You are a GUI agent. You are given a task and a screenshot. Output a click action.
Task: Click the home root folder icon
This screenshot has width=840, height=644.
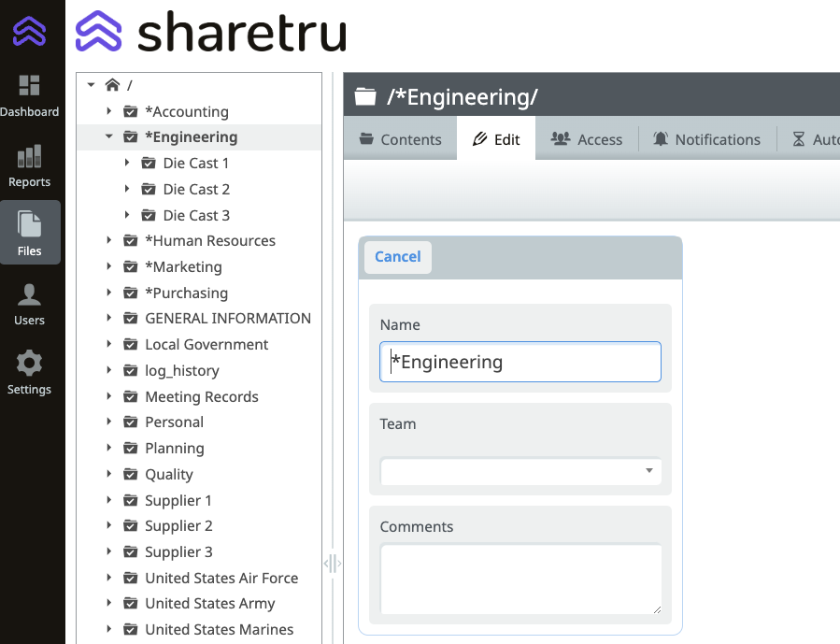pyautogui.click(x=112, y=85)
